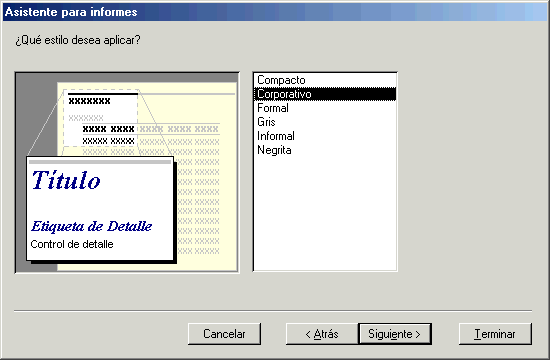Click the Título sample in the preview

66,180
